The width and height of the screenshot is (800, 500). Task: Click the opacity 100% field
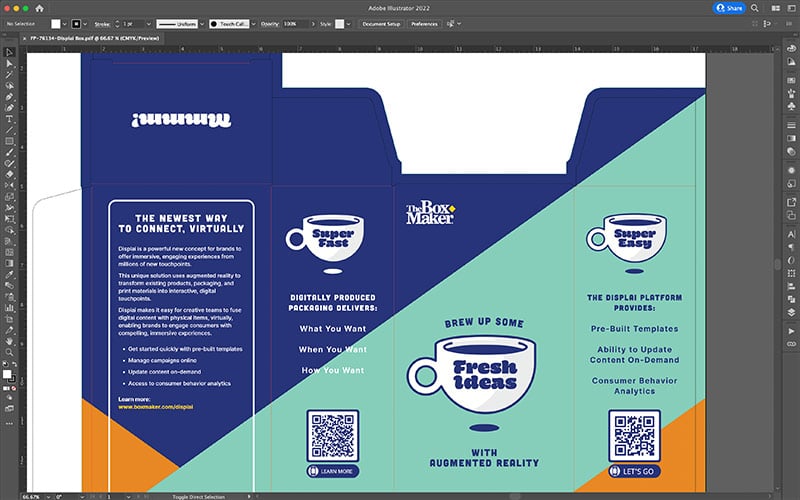296,24
